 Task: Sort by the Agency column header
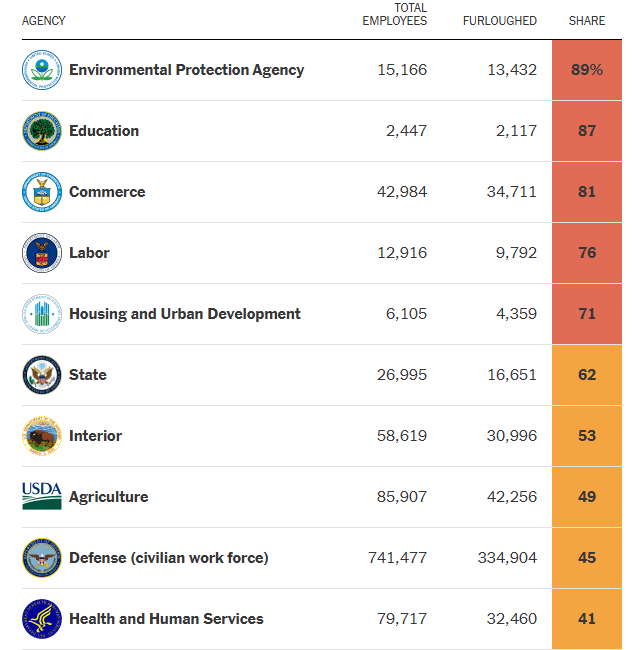(x=43, y=21)
